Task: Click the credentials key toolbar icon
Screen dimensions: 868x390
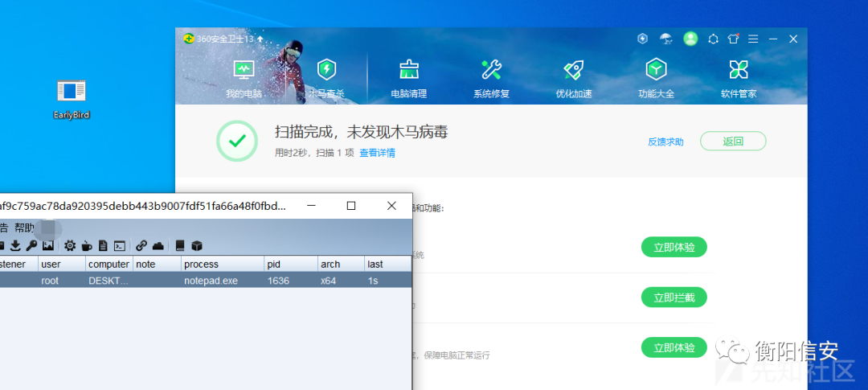Action: click(x=31, y=245)
